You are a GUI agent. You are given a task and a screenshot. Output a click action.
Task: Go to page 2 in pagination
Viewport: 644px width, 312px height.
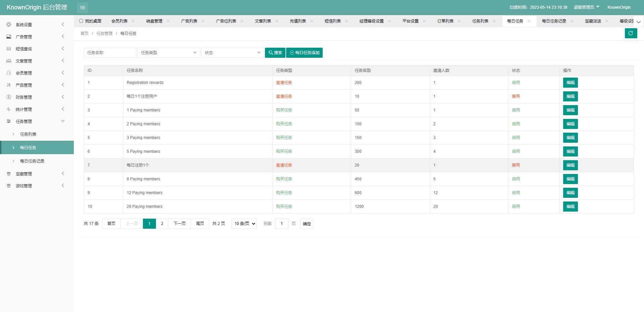click(162, 224)
